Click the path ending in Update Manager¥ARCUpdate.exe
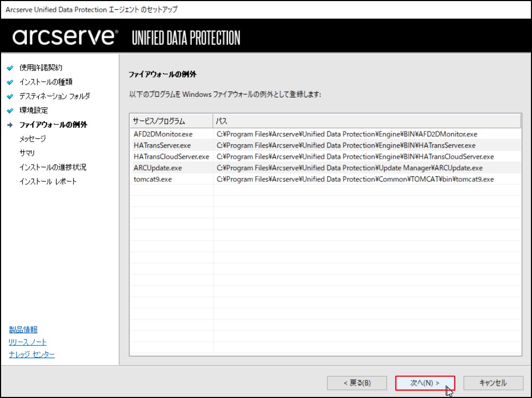 (349, 168)
